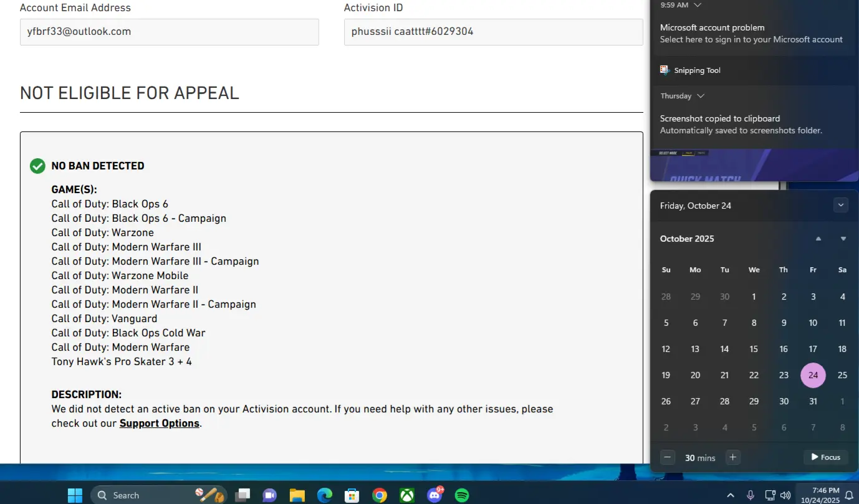Viewport: 859px width, 504px height.
Task: Click the 'Call of Duty: Black Ops Cold War' entry
Action: click(x=128, y=333)
